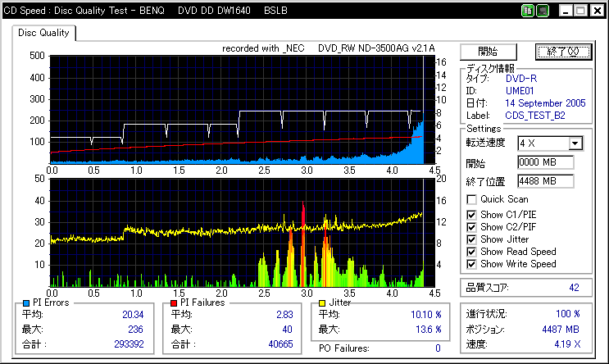609x364 pixels.
Task: Click the lower PI Failures jitter graph
Action: tap(242, 233)
